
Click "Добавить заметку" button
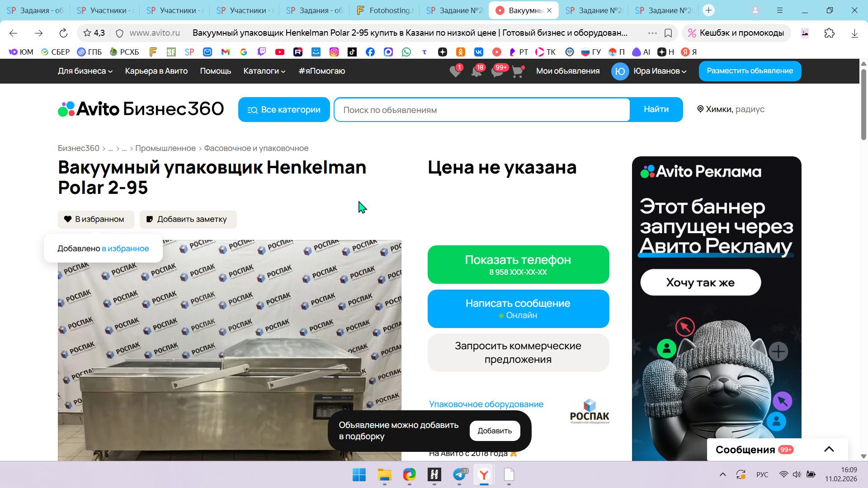coord(188,219)
